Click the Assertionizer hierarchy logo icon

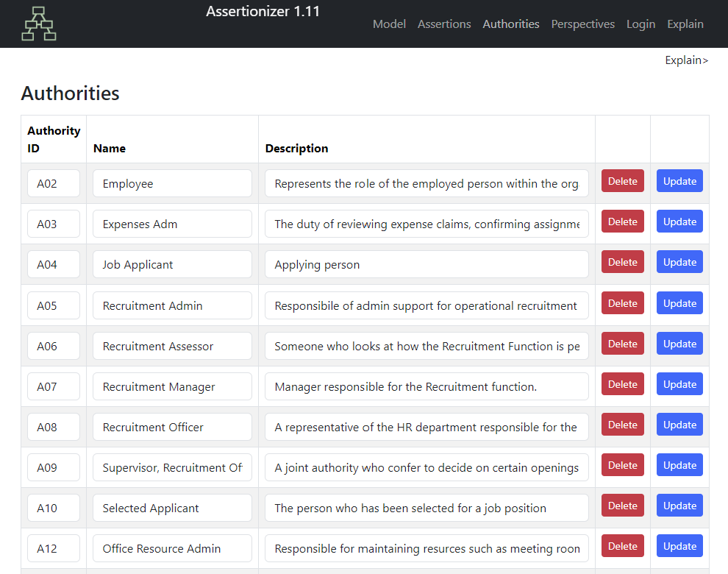coord(39,24)
